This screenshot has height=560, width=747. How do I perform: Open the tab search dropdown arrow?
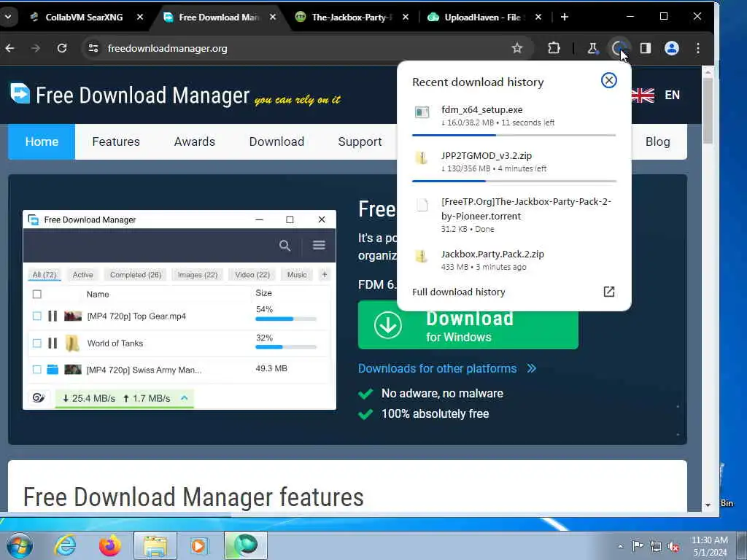[x=8, y=17]
